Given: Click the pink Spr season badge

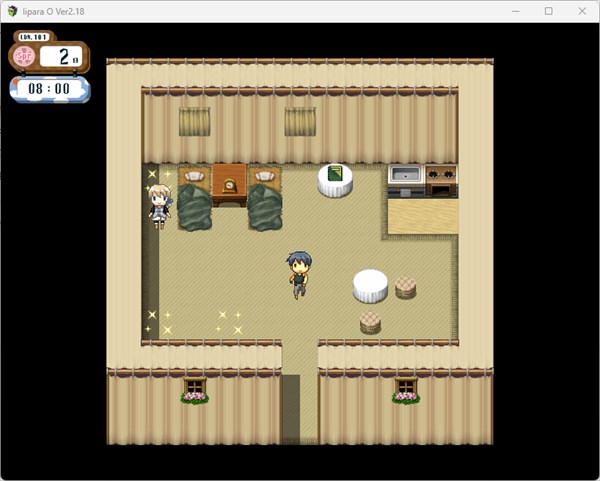Looking at the screenshot, I should click(x=26, y=56).
